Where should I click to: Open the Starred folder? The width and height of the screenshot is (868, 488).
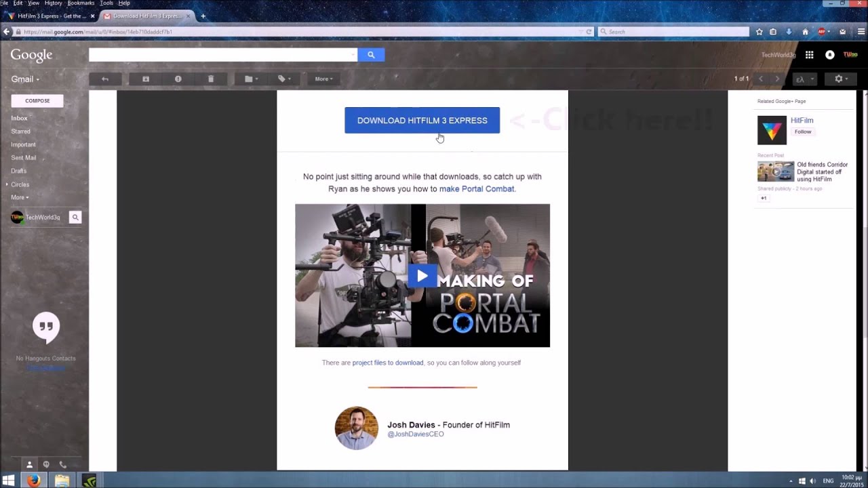20,131
